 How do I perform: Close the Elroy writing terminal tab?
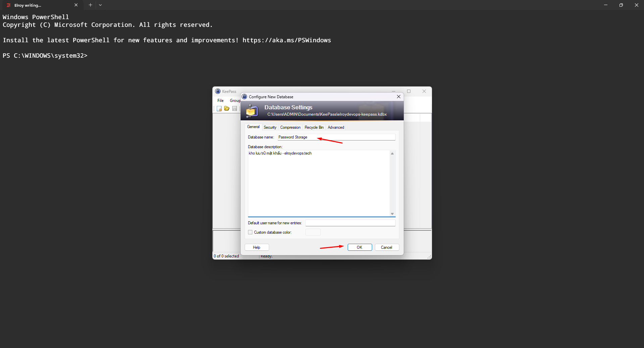point(76,5)
